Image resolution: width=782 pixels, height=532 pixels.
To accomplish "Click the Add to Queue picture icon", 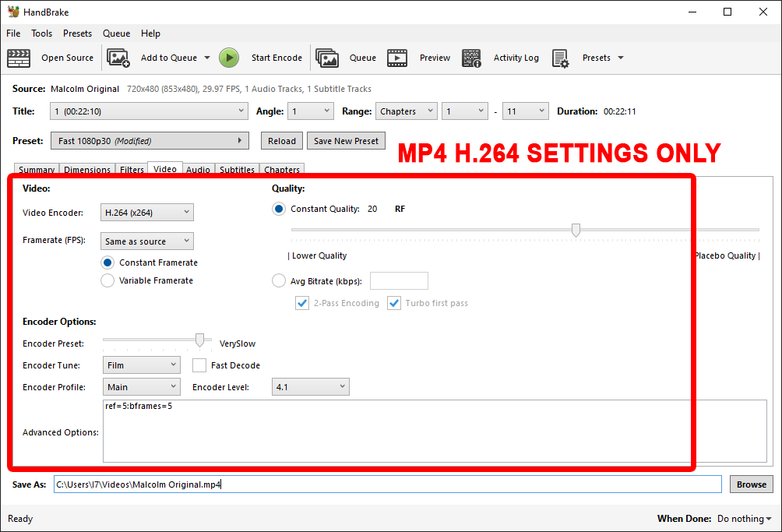I will (x=118, y=58).
